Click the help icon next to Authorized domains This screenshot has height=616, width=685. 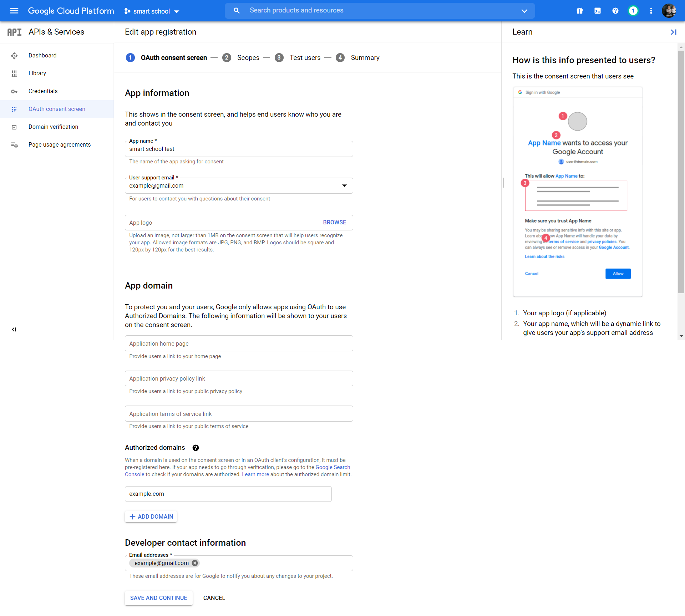click(195, 448)
